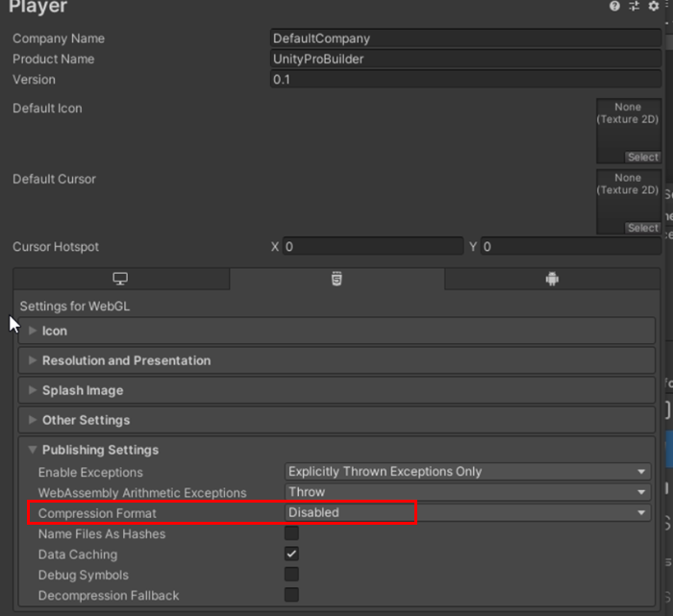Click Select for Default Cursor texture

(x=642, y=228)
